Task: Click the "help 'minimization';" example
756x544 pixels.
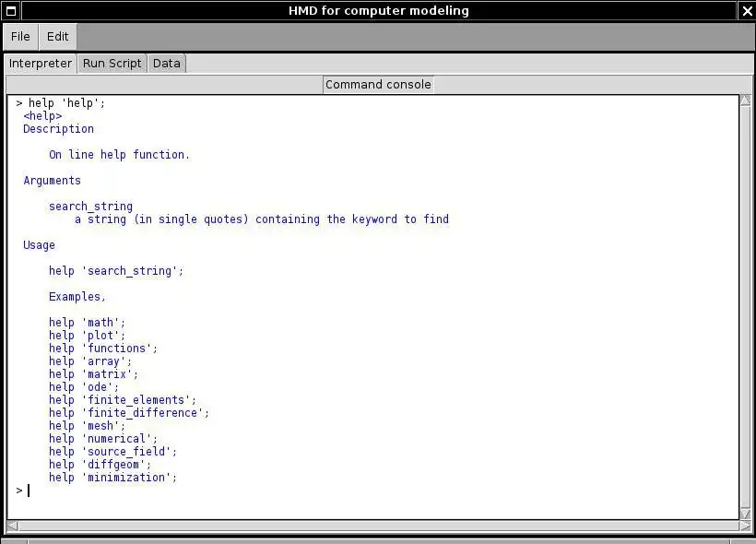Action: pyautogui.click(x=112, y=478)
